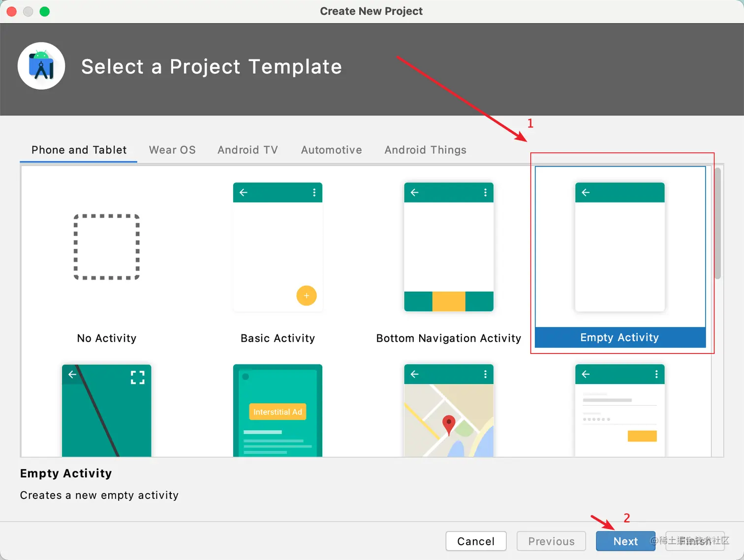
Task: Choose the Fullscreen template with diagonal line
Action: (x=107, y=411)
